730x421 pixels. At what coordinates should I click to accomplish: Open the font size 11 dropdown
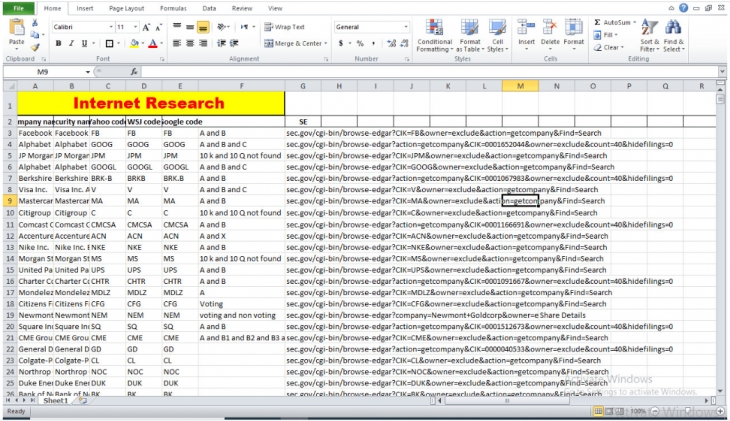[135, 27]
